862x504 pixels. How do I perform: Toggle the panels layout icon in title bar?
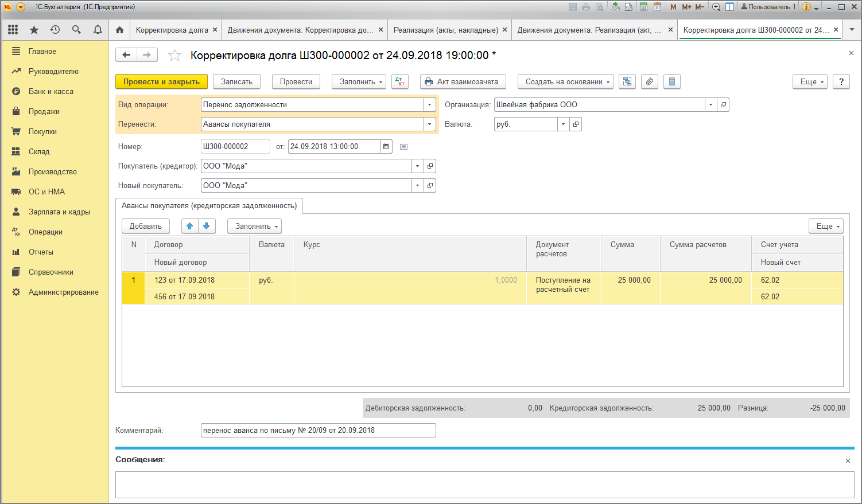(x=729, y=7)
